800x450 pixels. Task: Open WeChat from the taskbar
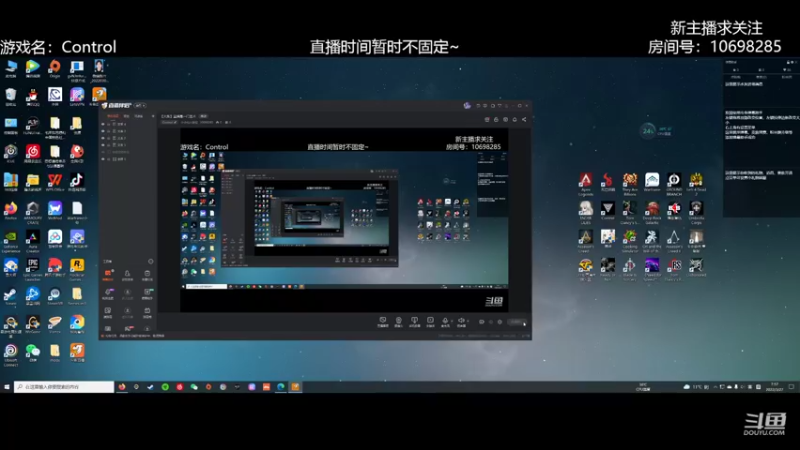click(x=194, y=387)
